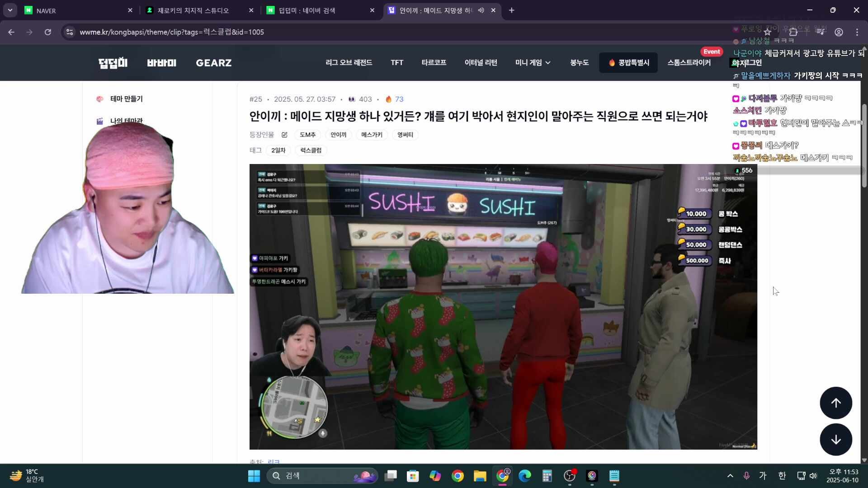Image resolution: width=868 pixels, height=488 pixels.
Task: Select the 안이끼 character tag
Action: pyautogui.click(x=339, y=135)
